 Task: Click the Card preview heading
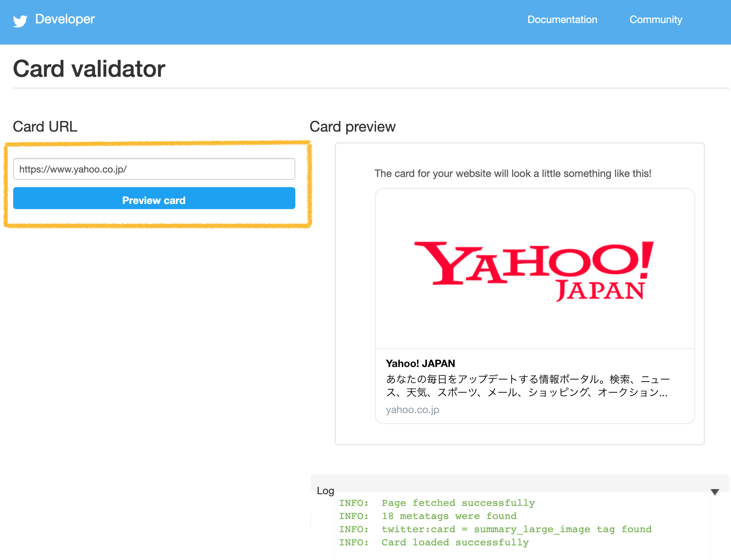pyautogui.click(x=352, y=127)
